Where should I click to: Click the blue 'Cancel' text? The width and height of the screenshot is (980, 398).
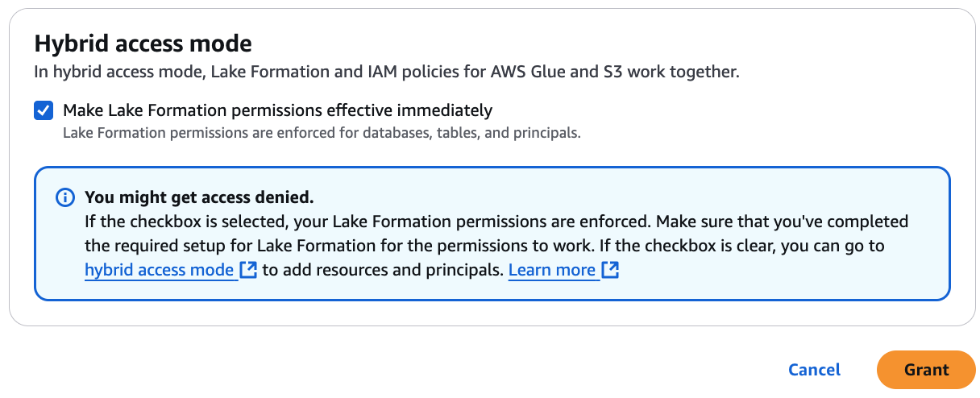click(x=814, y=370)
